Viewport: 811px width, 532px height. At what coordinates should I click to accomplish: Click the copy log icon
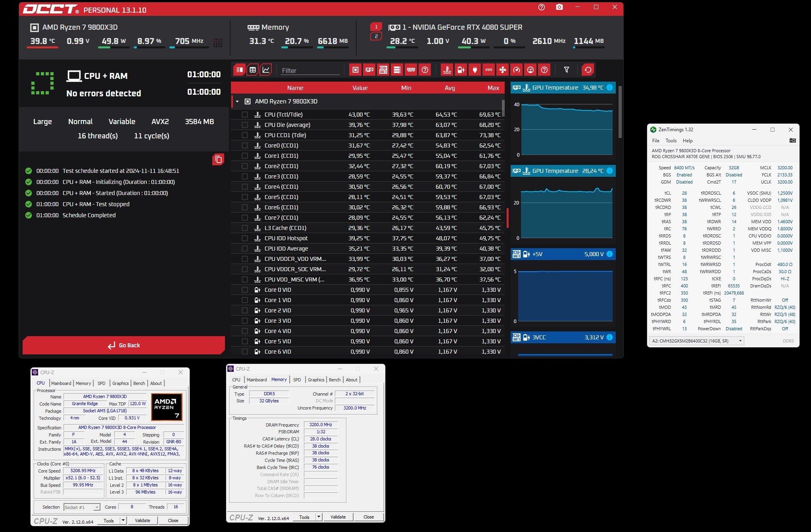coord(218,159)
